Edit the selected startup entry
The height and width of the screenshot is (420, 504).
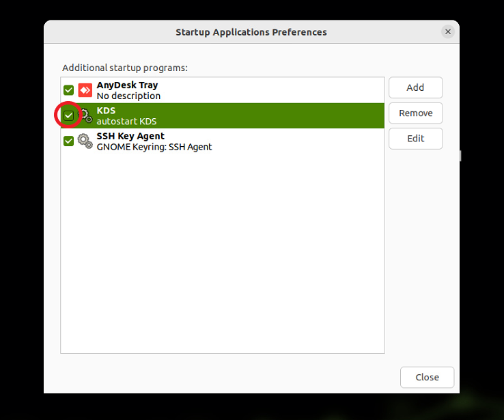pos(416,139)
